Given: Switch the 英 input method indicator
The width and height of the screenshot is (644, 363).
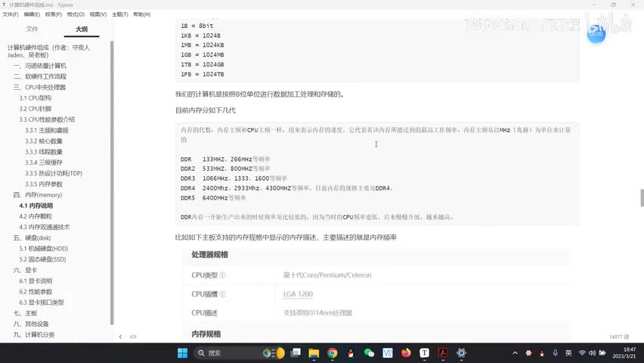Looking at the screenshot, I should point(568,352).
